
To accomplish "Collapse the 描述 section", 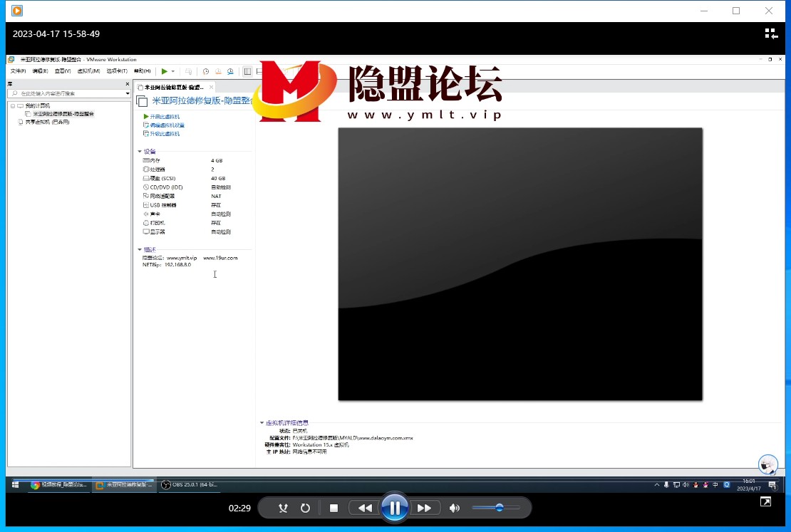I will pos(140,249).
